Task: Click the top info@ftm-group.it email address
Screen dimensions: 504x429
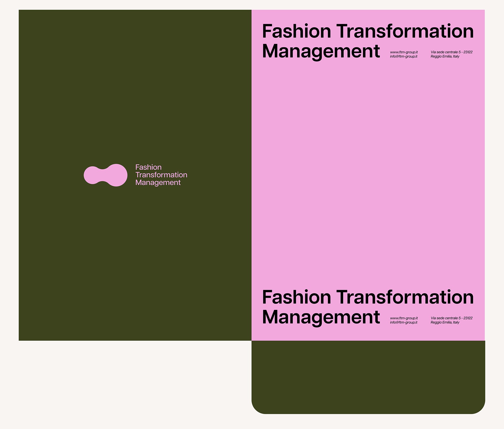Action: coord(403,56)
